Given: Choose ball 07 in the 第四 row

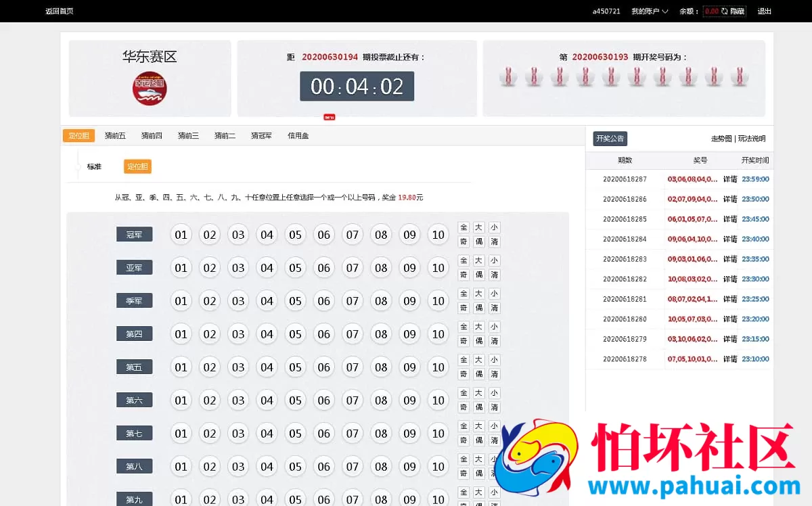Looking at the screenshot, I should point(353,334).
